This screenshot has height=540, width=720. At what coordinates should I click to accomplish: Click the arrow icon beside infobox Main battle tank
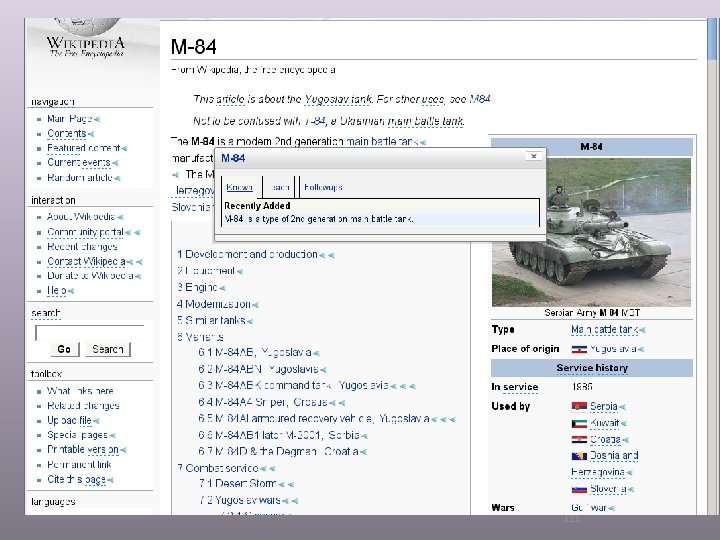642,330
